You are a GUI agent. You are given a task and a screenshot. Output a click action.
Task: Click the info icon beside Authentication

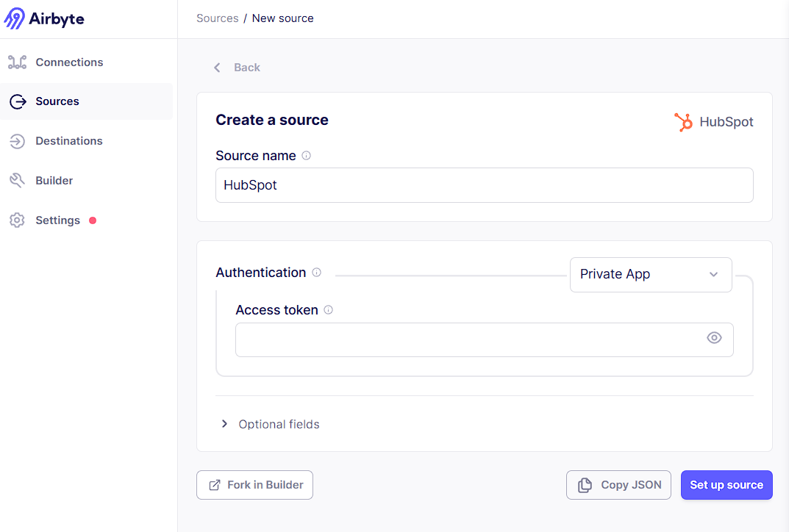click(x=316, y=272)
